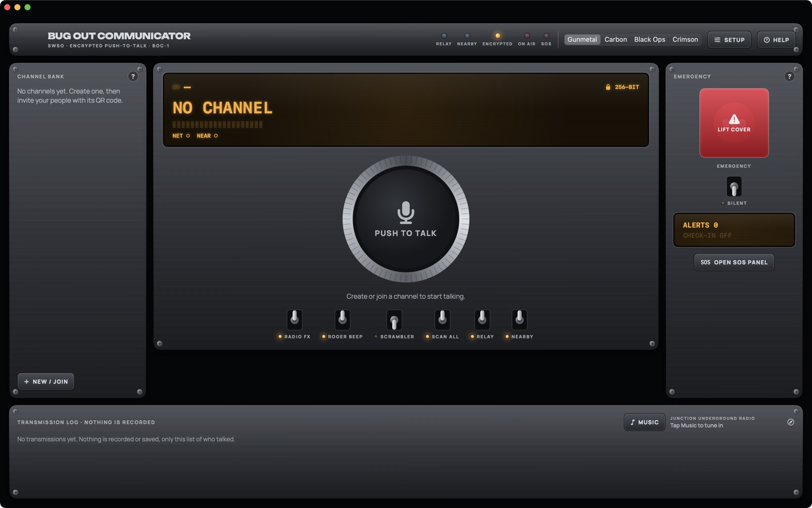Click the compass icon beside Junction Underground Radio
The image size is (812, 508).
click(x=791, y=422)
